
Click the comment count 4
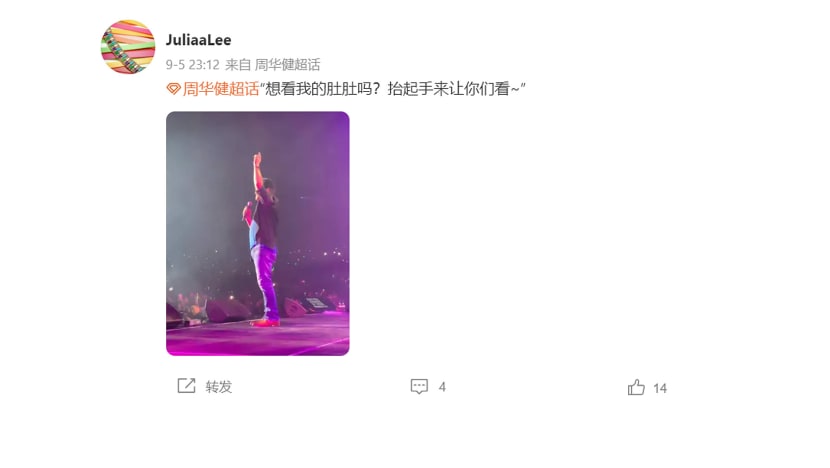(x=442, y=387)
